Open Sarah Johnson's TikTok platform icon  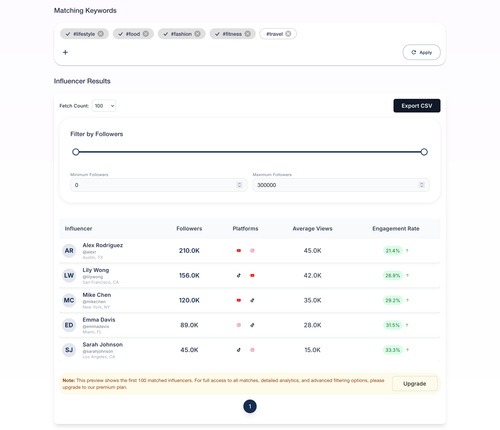tap(239, 350)
